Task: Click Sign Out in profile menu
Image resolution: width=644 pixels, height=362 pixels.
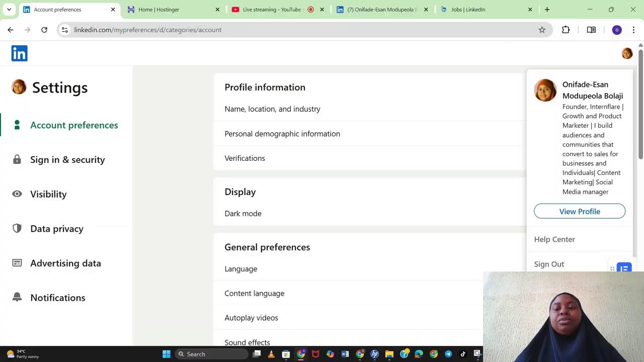Action: coord(549,264)
